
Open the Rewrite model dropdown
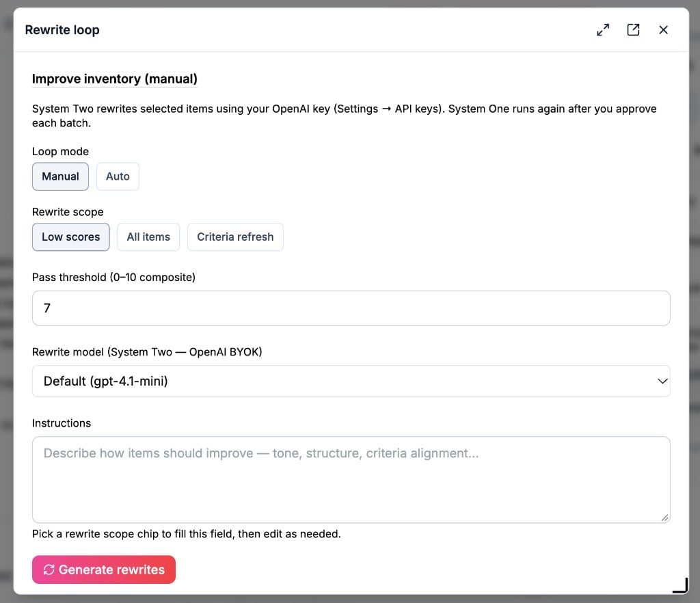tap(351, 381)
